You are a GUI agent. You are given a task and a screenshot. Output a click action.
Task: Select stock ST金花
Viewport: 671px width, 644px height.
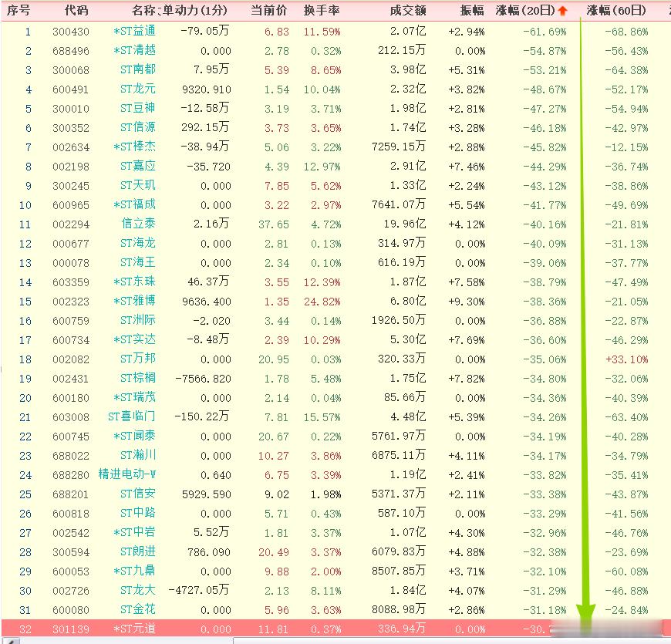pyautogui.click(x=138, y=609)
